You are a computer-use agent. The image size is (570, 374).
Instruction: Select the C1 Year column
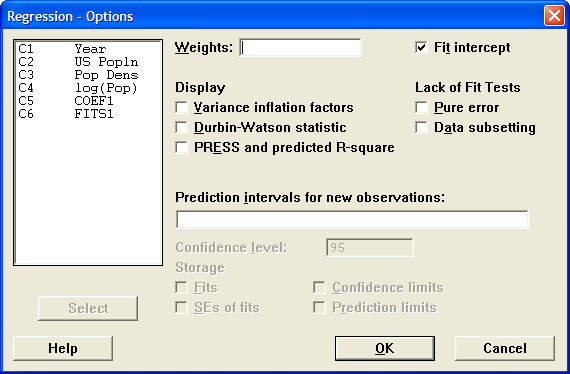88,49
